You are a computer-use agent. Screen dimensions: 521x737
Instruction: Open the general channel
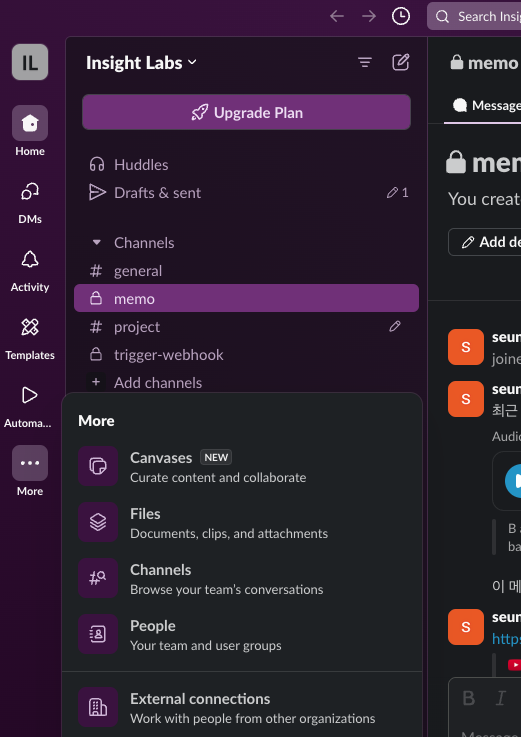pyautogui.click(x=246, y=271)
